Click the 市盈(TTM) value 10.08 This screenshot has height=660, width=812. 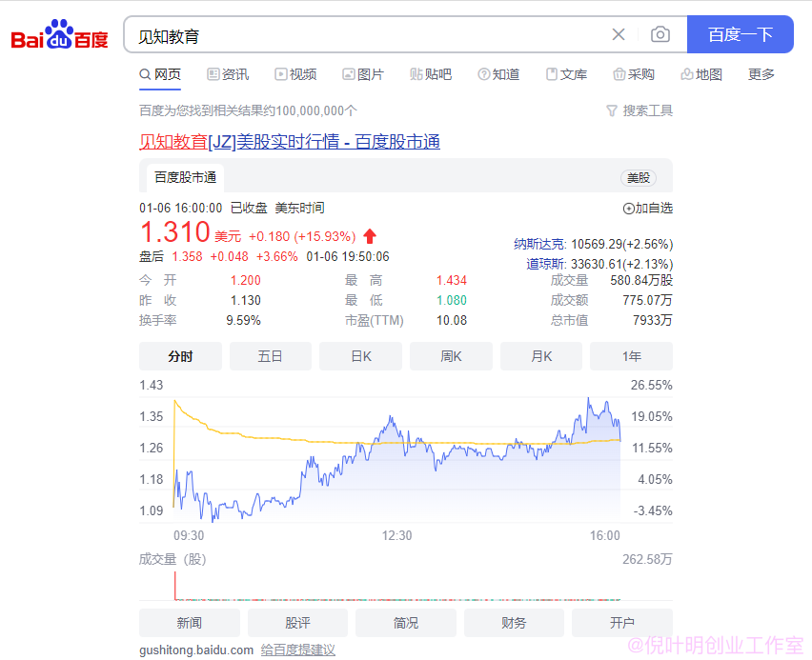tap(452, 320)
